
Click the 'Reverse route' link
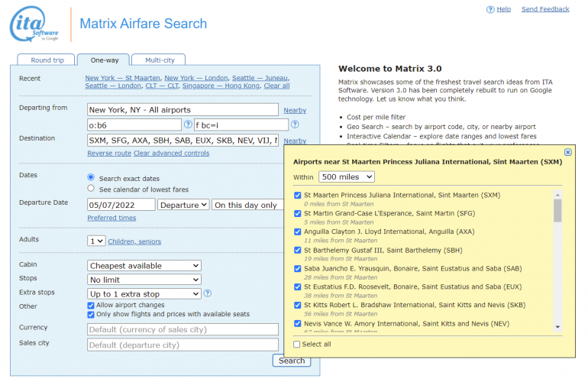click(x=109, y=153)
